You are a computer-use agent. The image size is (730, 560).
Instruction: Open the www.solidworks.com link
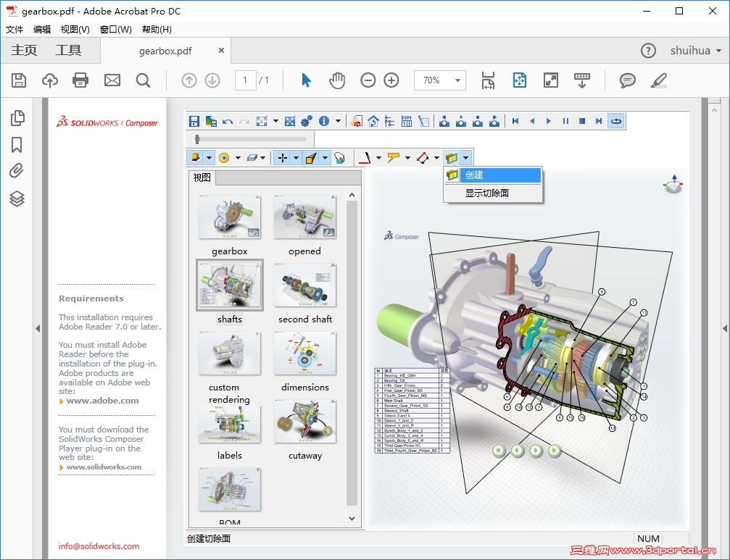(104, 467)
